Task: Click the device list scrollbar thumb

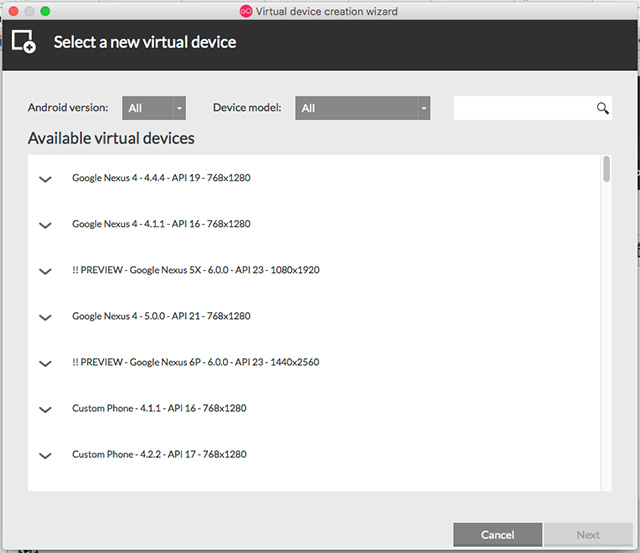Action: (x=607, y=169)
